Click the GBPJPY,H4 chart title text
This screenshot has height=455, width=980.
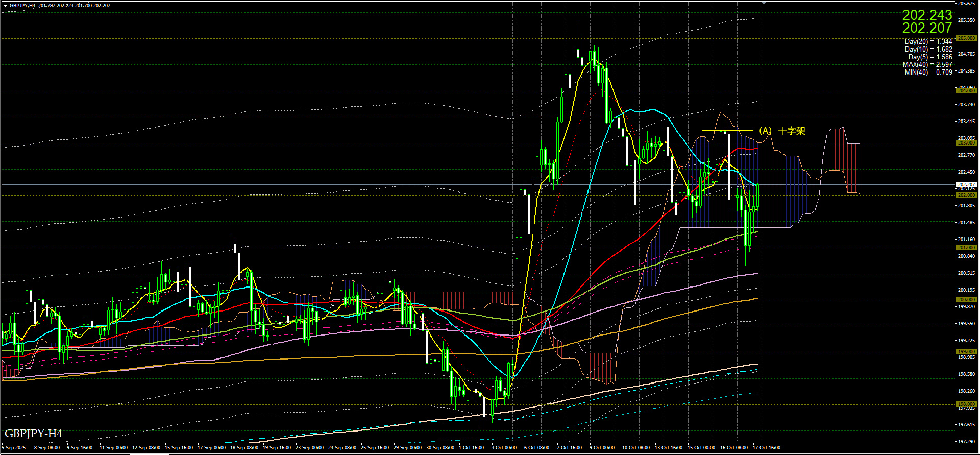(22, 6)
